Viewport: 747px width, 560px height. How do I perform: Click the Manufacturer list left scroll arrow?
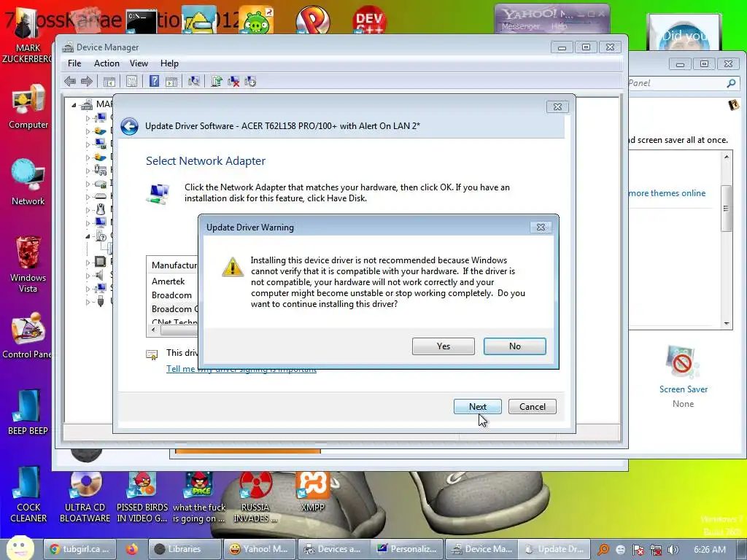pos(153,330)
